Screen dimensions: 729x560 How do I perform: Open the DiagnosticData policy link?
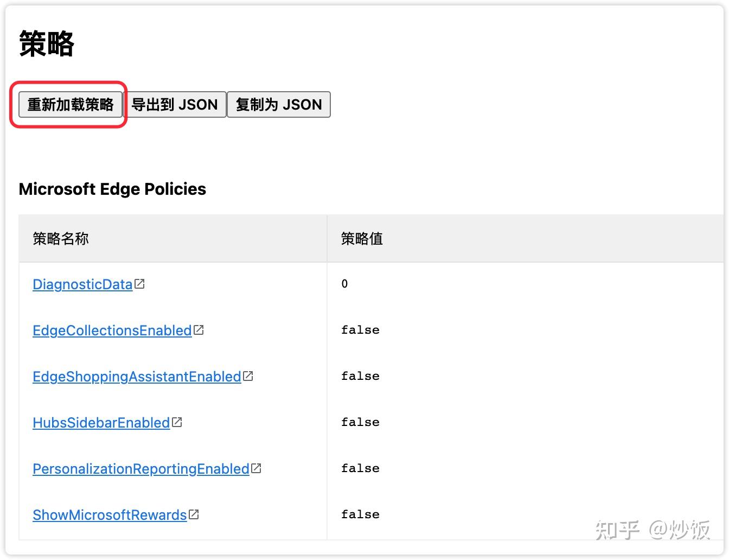(82, 284)
